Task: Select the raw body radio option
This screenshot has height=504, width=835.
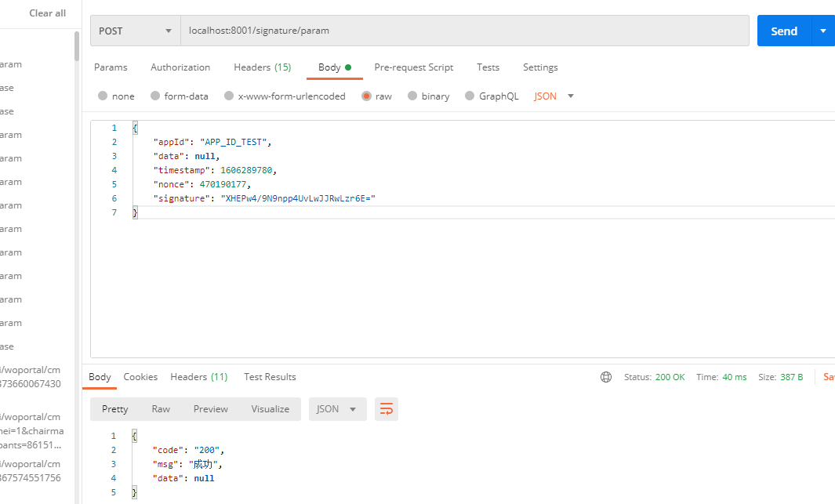Action: click(366, 96)
